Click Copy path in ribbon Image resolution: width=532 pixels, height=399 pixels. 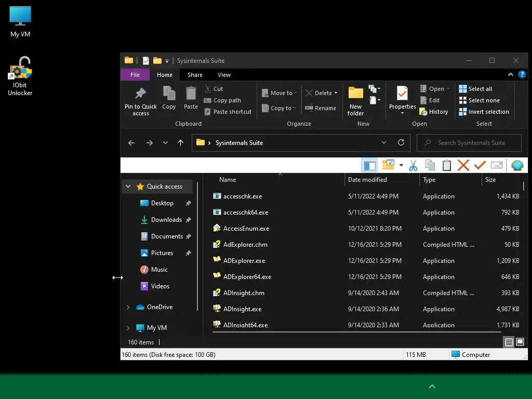(222, 100)
